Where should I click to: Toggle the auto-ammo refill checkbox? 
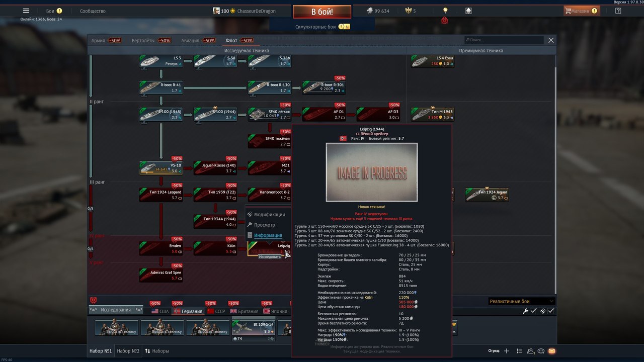[x=551, y=311]
